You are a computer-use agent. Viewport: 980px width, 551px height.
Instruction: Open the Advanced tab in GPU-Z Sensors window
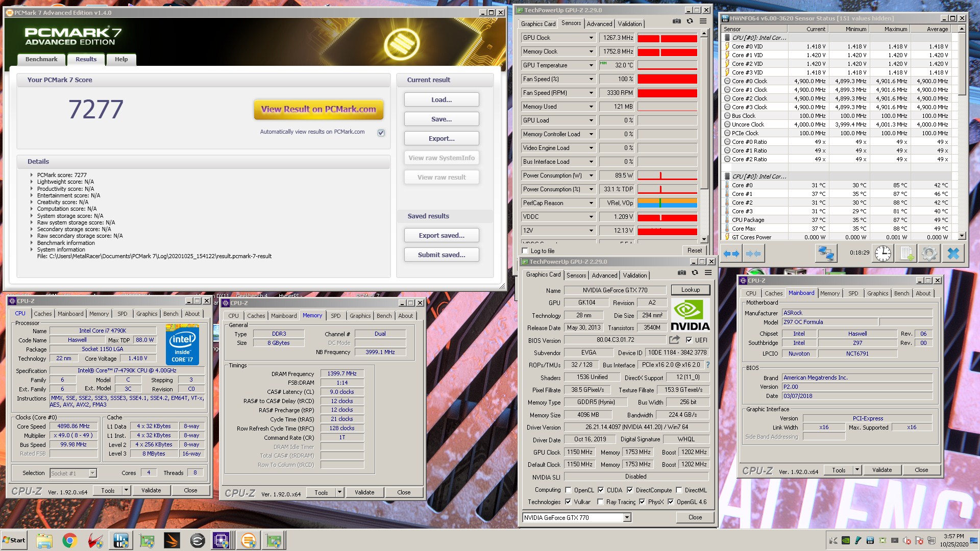coord(599,23)
